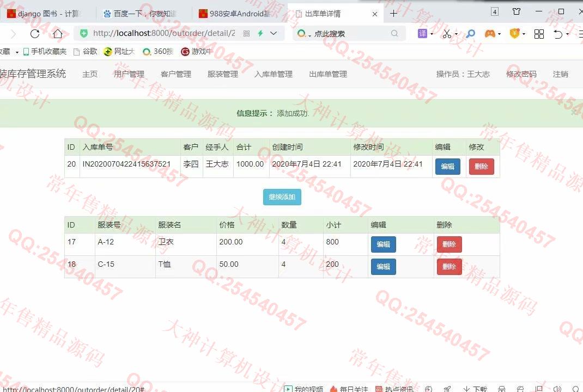Open the new tab plus button
Viewport: 583px width, 392px height.
(x=394, y=14)
